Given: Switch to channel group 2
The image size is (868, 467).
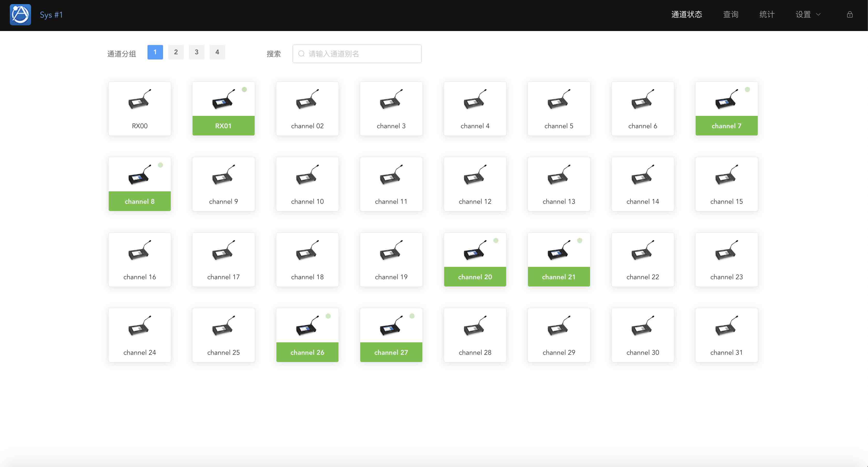Looking at the screenshot, I should 175,52.
